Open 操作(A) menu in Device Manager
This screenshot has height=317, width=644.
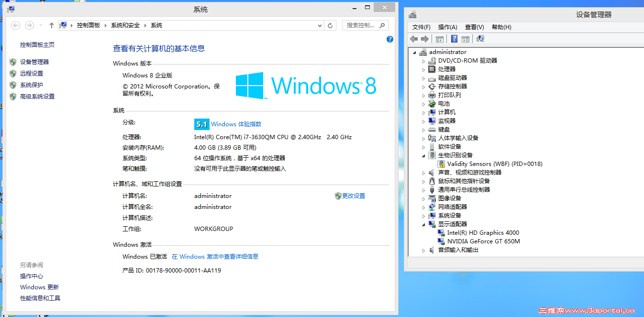click(x=447, y=27)
